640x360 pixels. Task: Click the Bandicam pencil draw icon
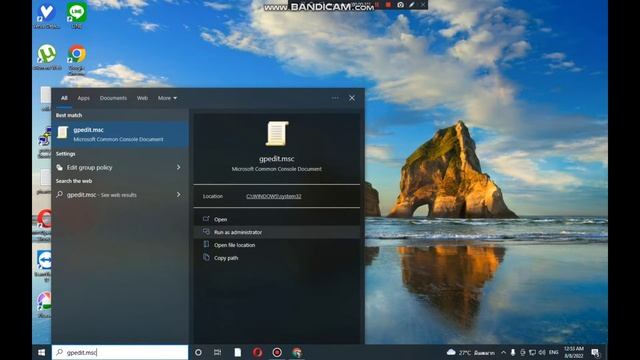(412, 5)
